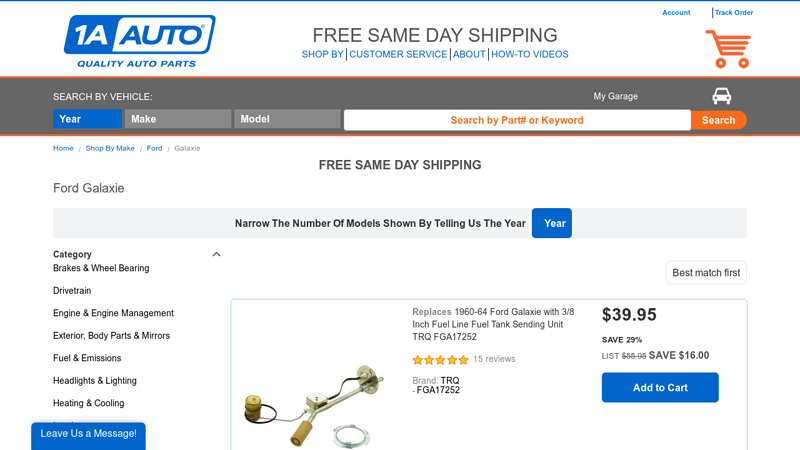800x450 pixels.
Task: Select the Brakes & Wheel Bearing category
Action: [101, 268]
